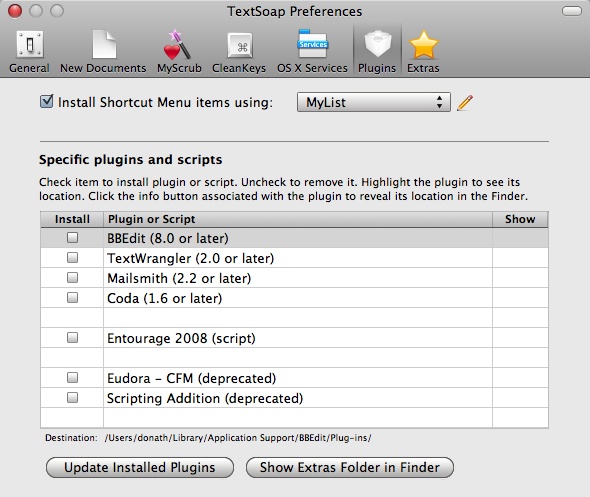Check the Entourage 2008 script checkbox
Viewport: 590px width, 497px height.
pyautogui.click(x=72, y=337)
